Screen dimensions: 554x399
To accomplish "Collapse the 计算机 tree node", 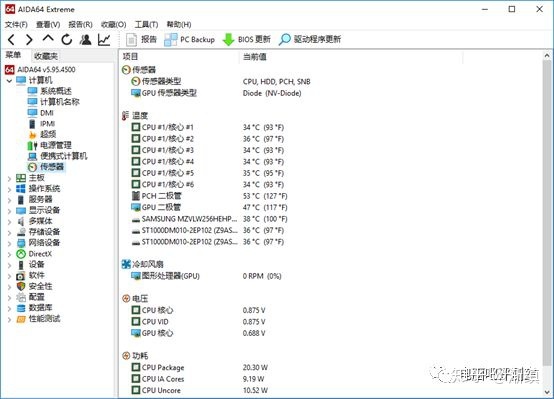I will (9, 81).
